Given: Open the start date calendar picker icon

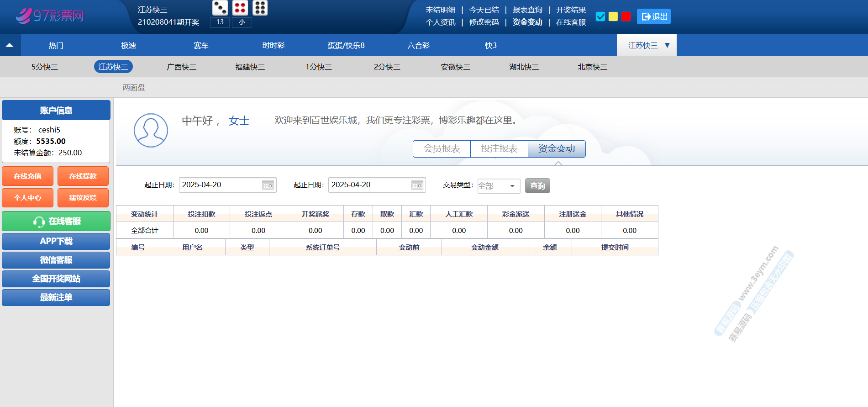Looking at the screenshot, I should pos(268,185).
